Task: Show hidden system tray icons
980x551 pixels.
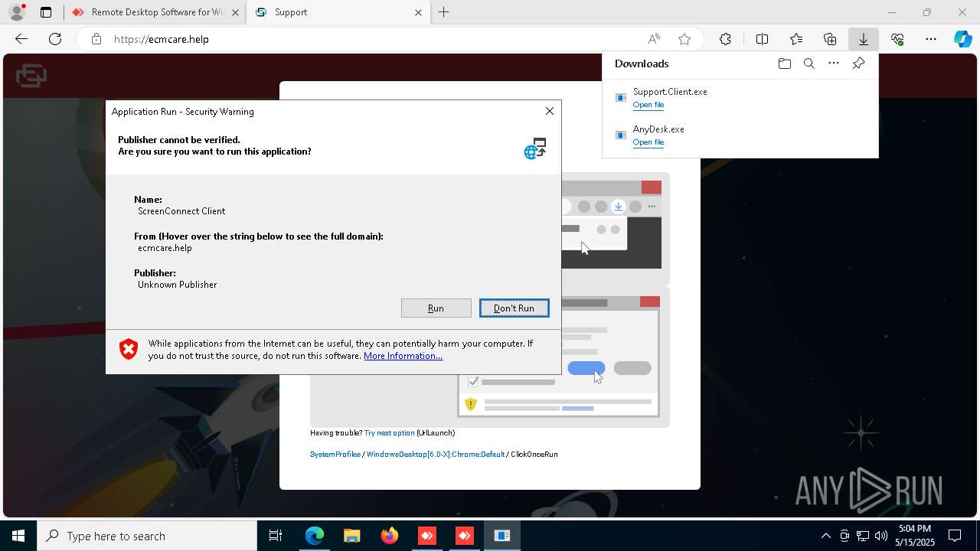Action: pyautogui.click(x=825, y=536)
